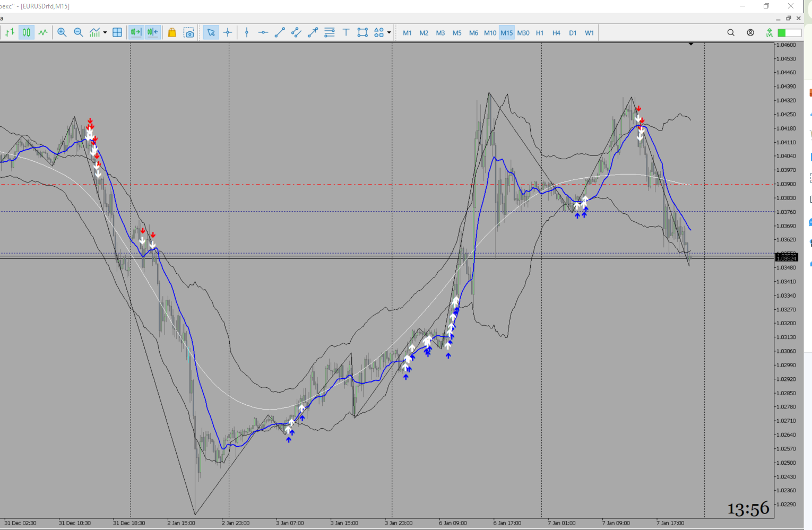
Task: Expand the indicators list dropdown arrow
Action: 105,32
